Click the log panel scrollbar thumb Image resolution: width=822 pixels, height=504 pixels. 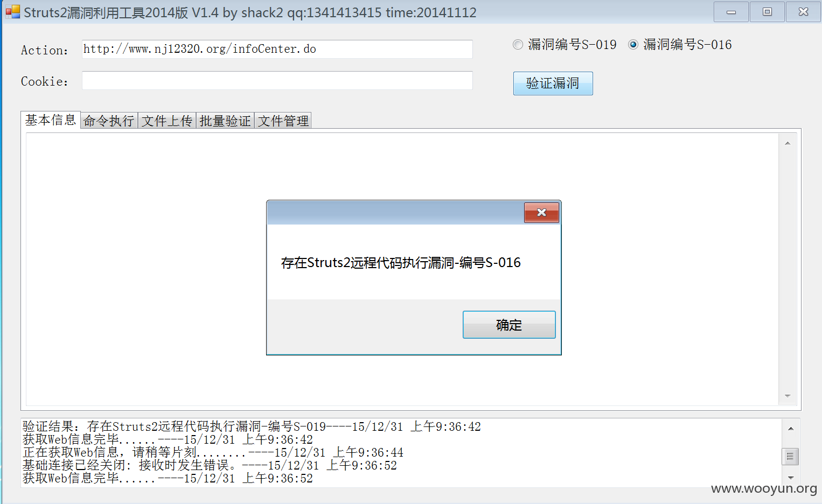tap(790, 457)
